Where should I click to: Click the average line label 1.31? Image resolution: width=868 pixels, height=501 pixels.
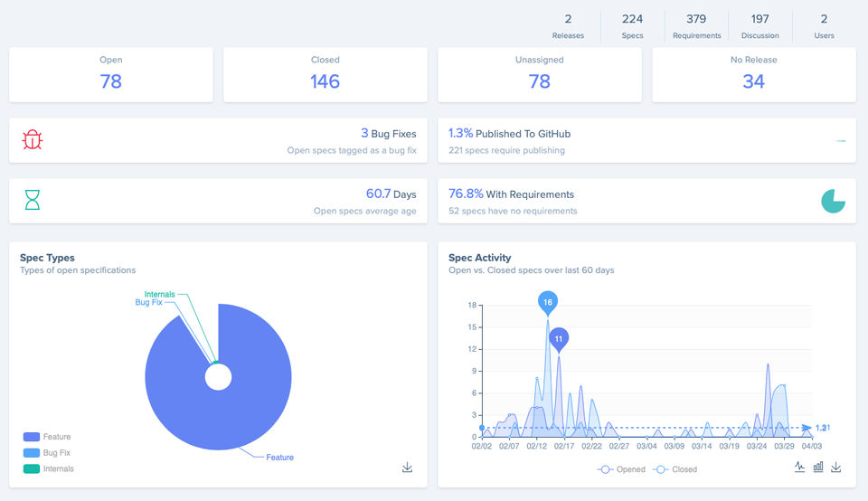[x=823, y=428]
